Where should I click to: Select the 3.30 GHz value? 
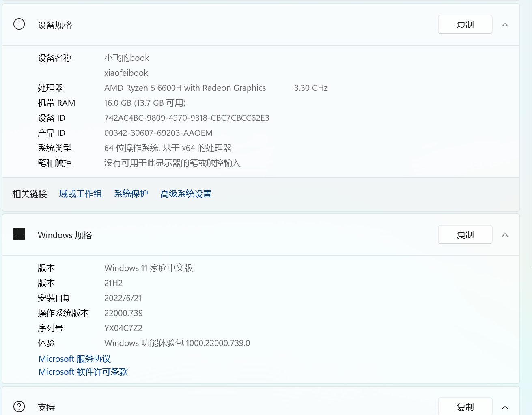point(311,88)
